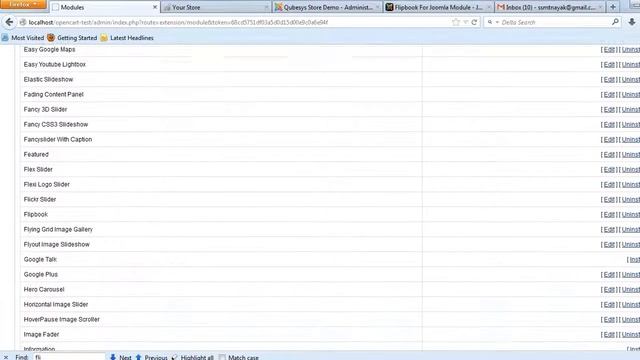The height and width of the screenshot is (360, 640).
Task: Switch to Flipbook For Joomla Module tab
Action: [438, 7]
